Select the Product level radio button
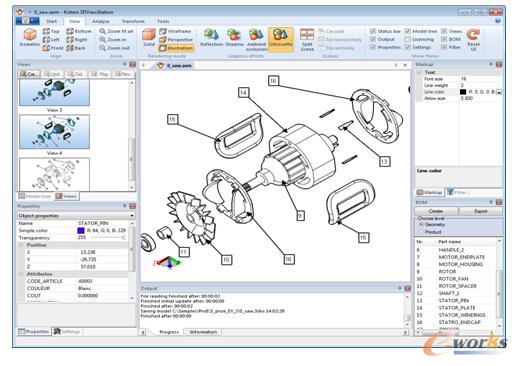Viewport: 518px width, 366px height. pyautogui.click(x=421, y=232)
